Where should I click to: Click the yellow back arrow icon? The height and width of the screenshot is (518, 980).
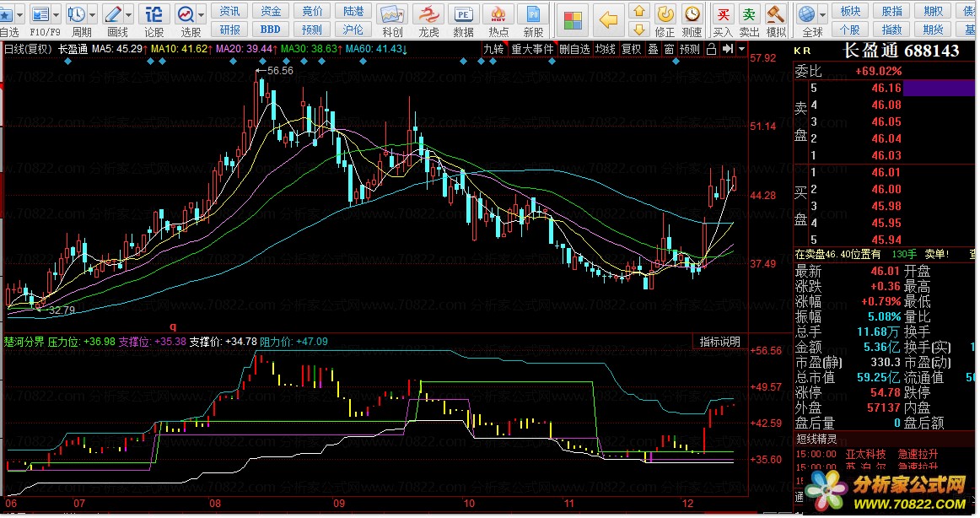[608, 20]
